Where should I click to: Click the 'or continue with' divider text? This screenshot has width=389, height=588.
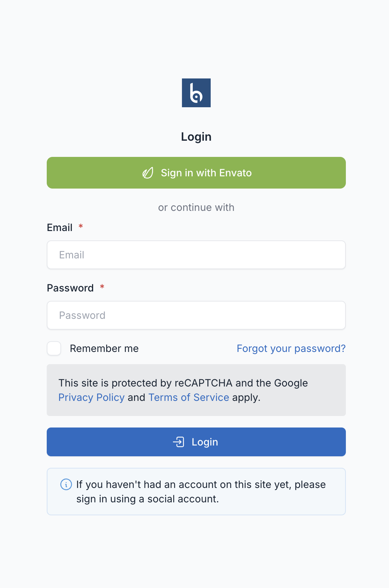(196, 207)
